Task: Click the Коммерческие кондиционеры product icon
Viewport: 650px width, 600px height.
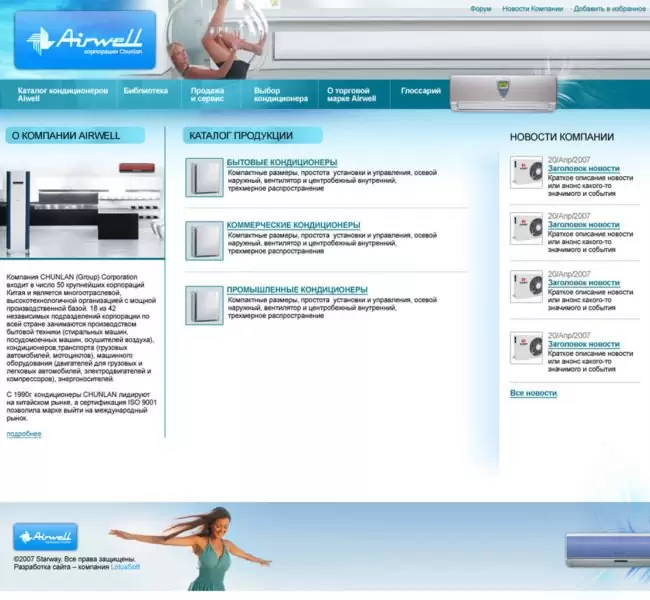Action: [x=204, y=241]
